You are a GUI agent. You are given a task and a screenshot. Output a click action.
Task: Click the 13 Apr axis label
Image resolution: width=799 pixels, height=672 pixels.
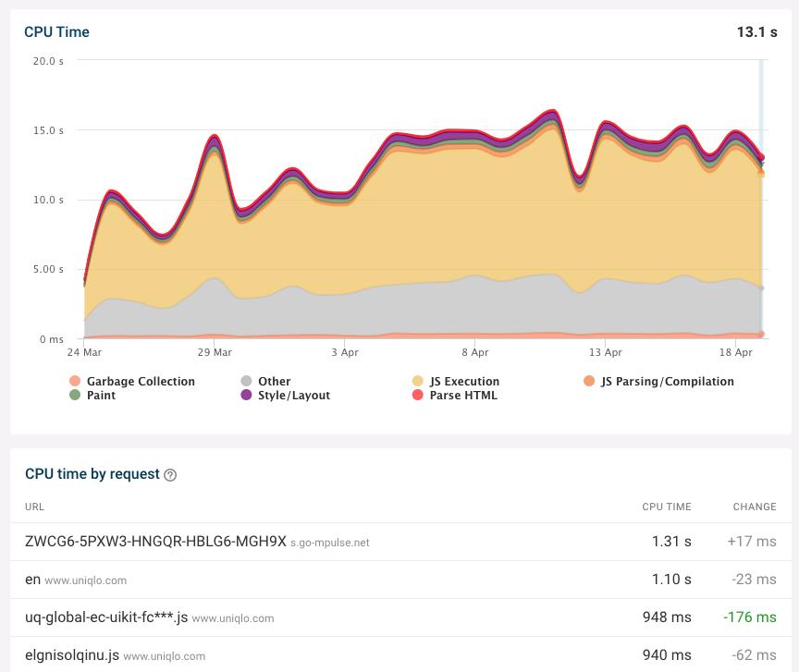point(606,352)
